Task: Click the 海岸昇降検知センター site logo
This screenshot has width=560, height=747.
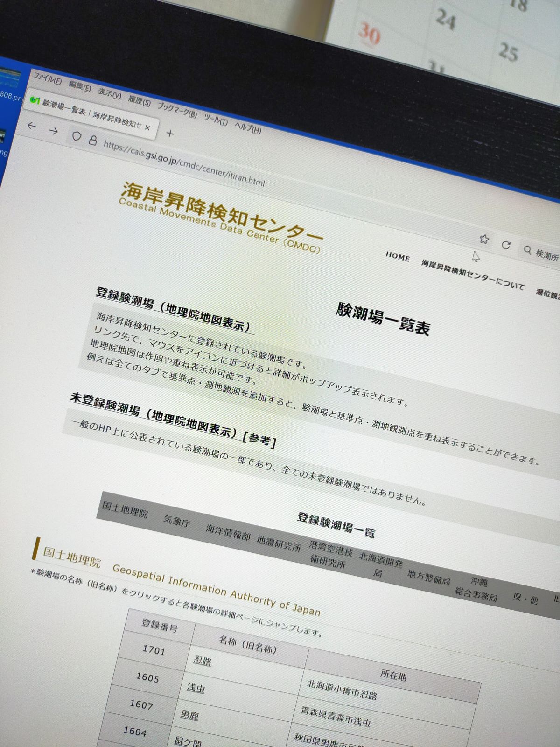Action: (x=221, y=217)
